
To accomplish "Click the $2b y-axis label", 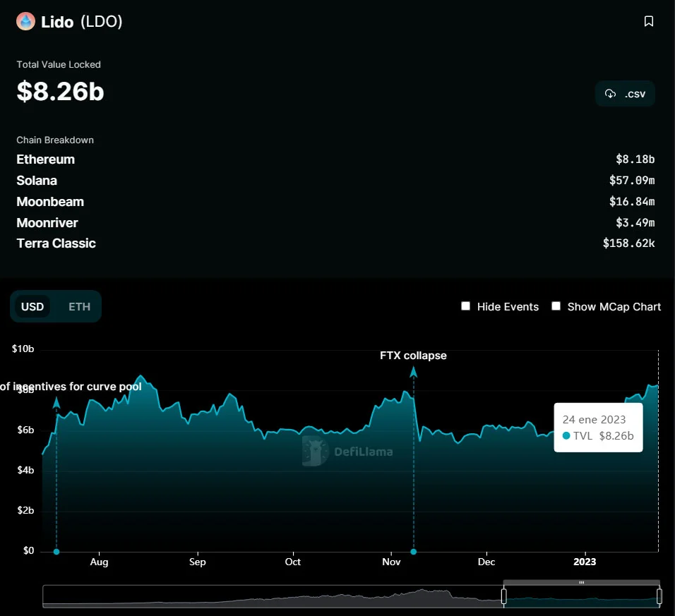I will [25, 511].
